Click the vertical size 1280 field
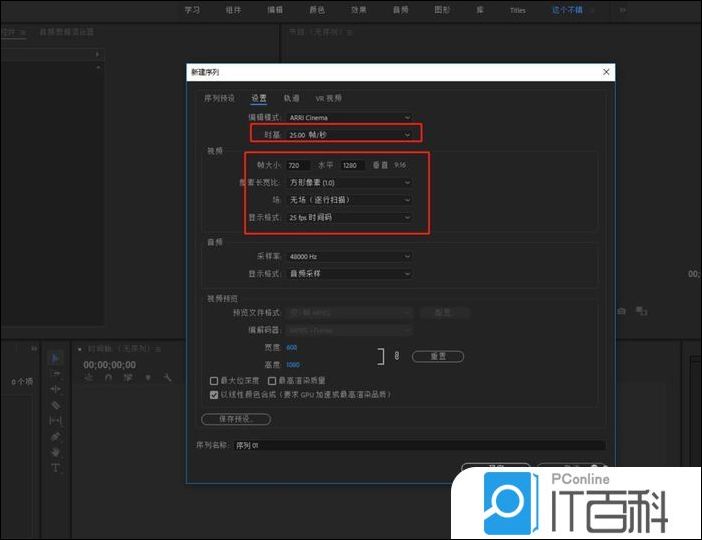Viewport: 702px width, 540px height. click(352, 165)
